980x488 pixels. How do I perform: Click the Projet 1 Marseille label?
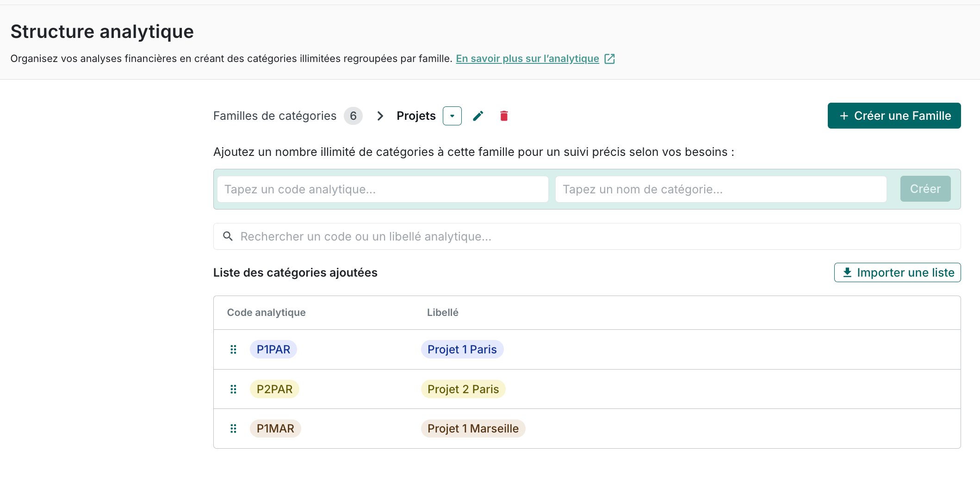pyautogui.click(x=473, y=428)
